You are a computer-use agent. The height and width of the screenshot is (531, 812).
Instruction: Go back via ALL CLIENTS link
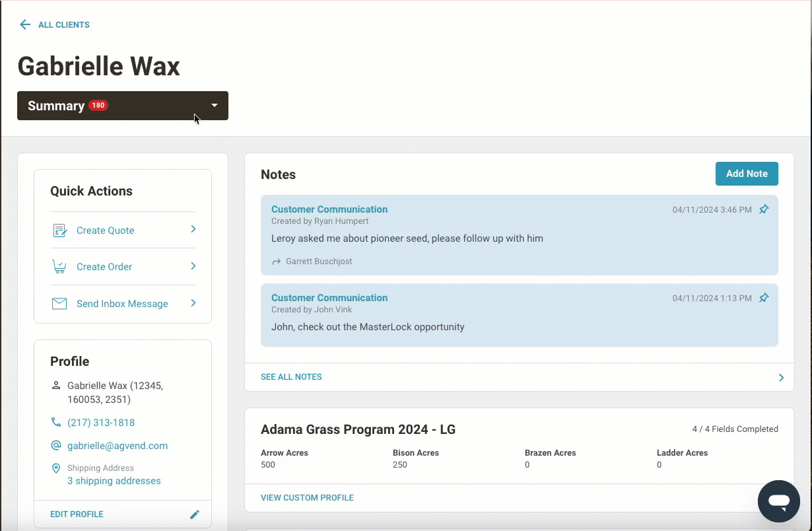(64, 25)
